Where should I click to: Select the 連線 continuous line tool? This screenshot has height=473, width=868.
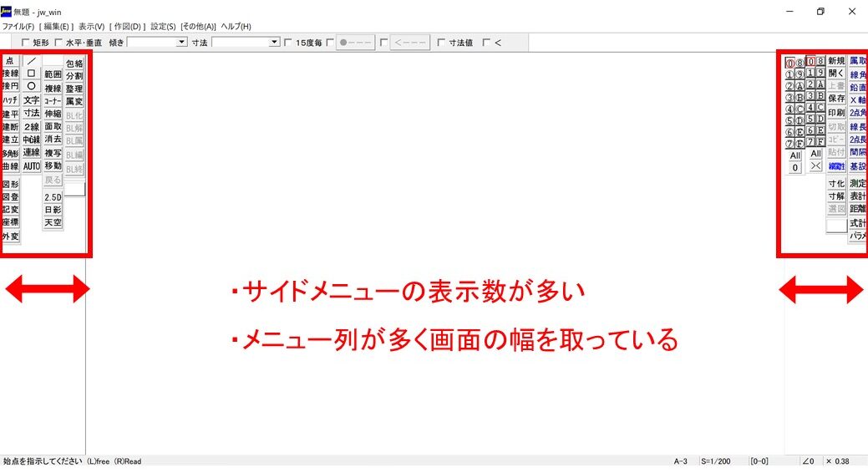click(x=32, y=152)
